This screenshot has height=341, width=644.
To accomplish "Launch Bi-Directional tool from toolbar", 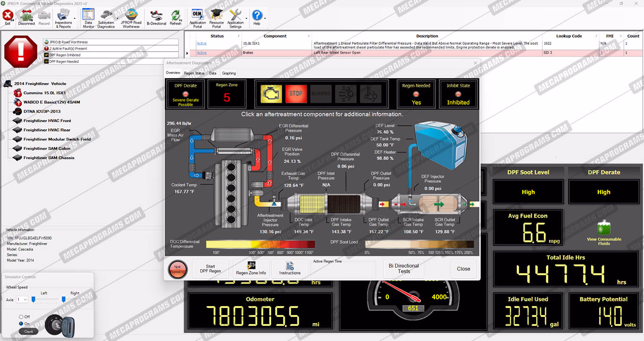I will (156, 17).
